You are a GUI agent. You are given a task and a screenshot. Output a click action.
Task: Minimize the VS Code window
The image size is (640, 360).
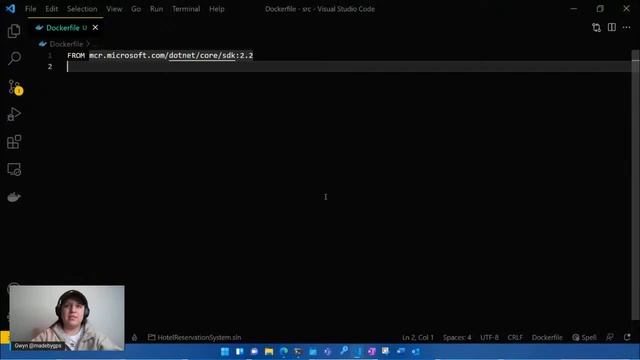(x=573, y=9)
